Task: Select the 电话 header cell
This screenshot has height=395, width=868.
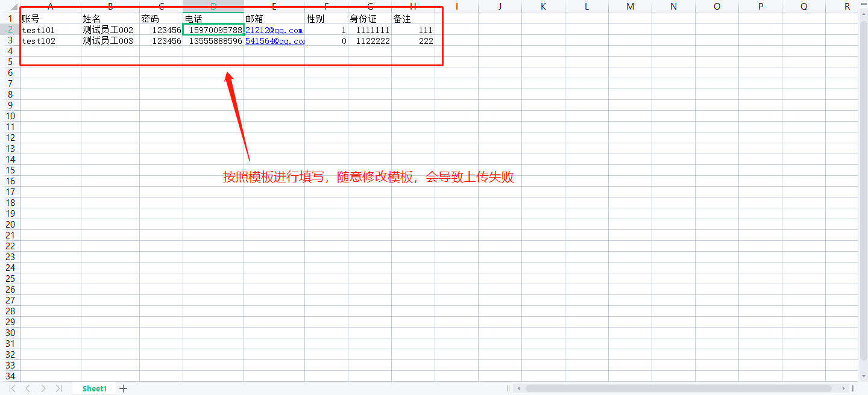Action: click(213, 19)
